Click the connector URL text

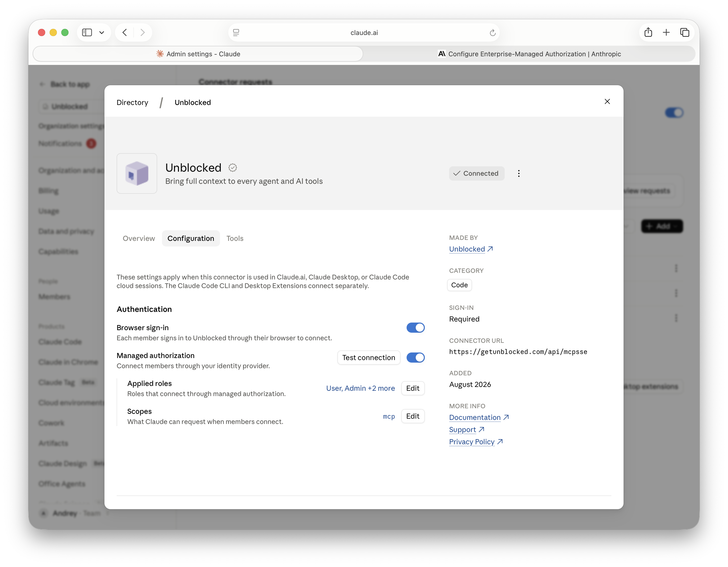(x=518, y=351)
